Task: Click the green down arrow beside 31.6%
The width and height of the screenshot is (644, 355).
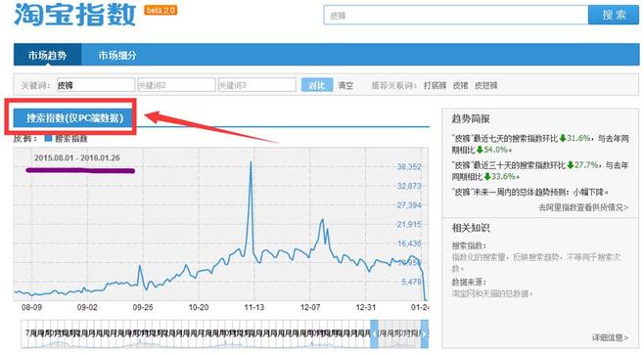Action: (563, 138)
